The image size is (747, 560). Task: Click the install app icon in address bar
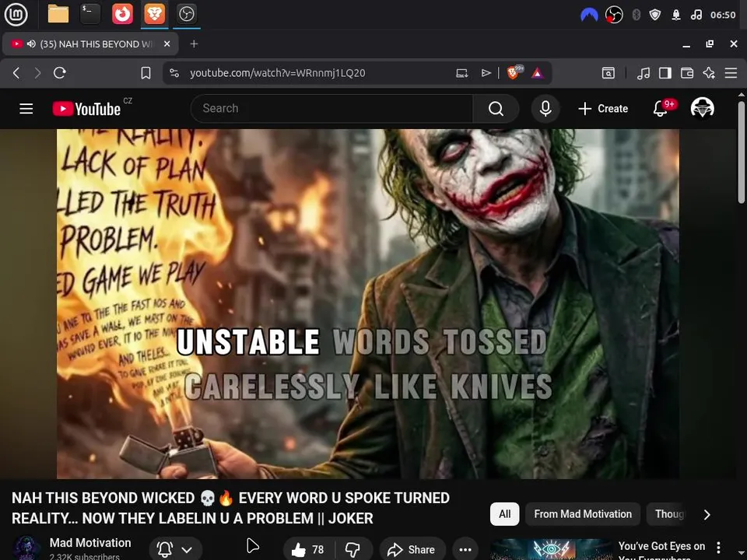coord(461,73)
